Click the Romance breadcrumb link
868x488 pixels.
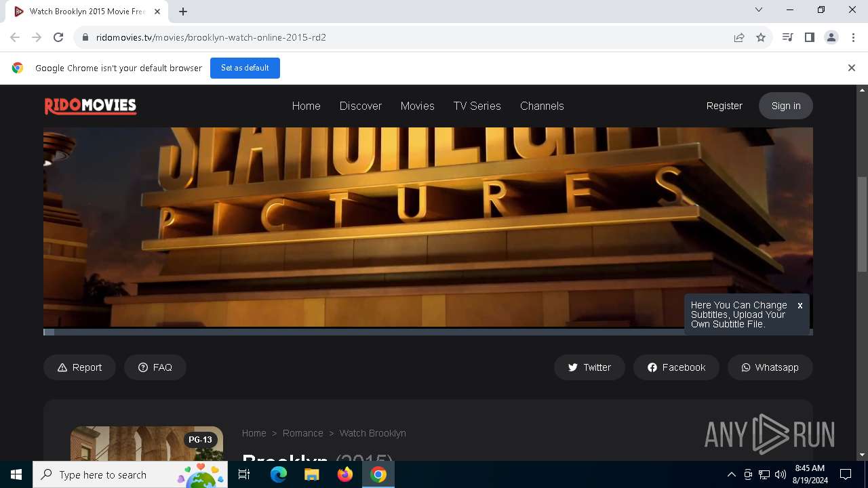point(302,433)
